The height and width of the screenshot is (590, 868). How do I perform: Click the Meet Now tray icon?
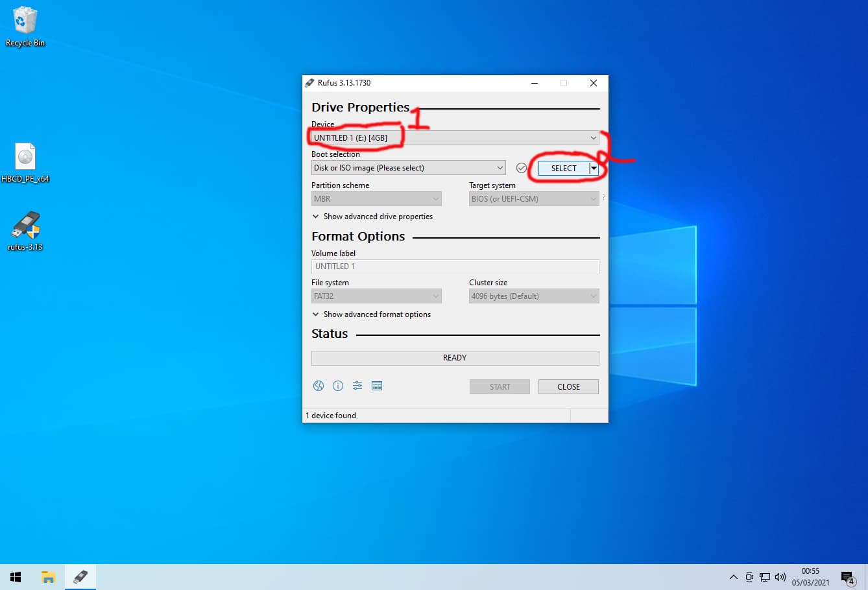coord(749,577)
